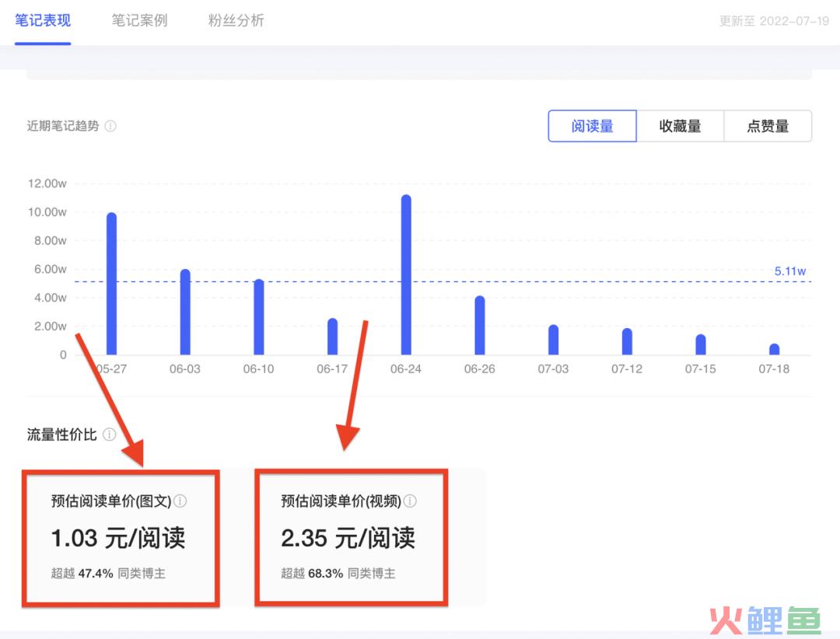
Task: Click the 07-03 bar in chart
Action: 554,340
